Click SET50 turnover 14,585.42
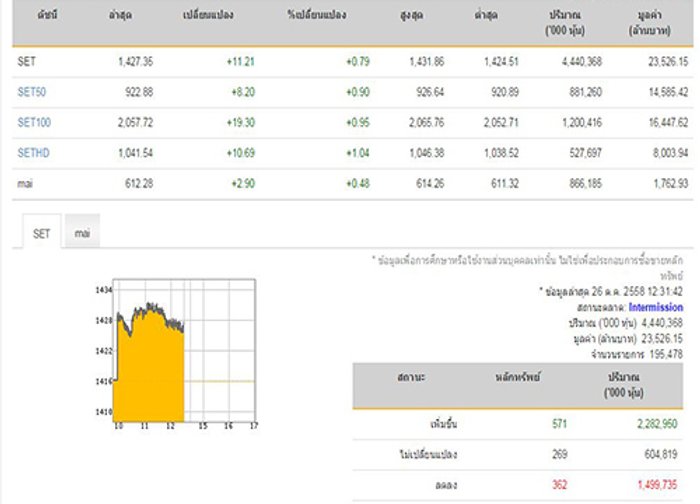This screenshot has height=504, width=700. pos(668,92)
